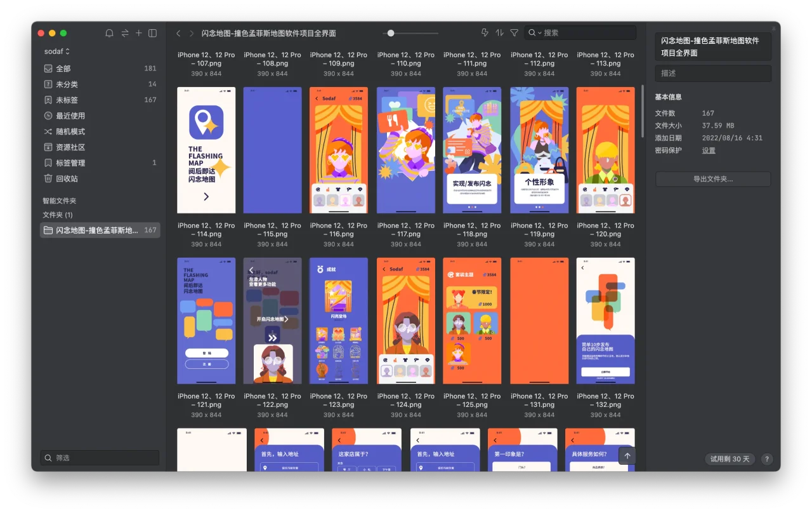The image size is (812, 513).
Task: Open the help question mark button
Action: point(767,459)
